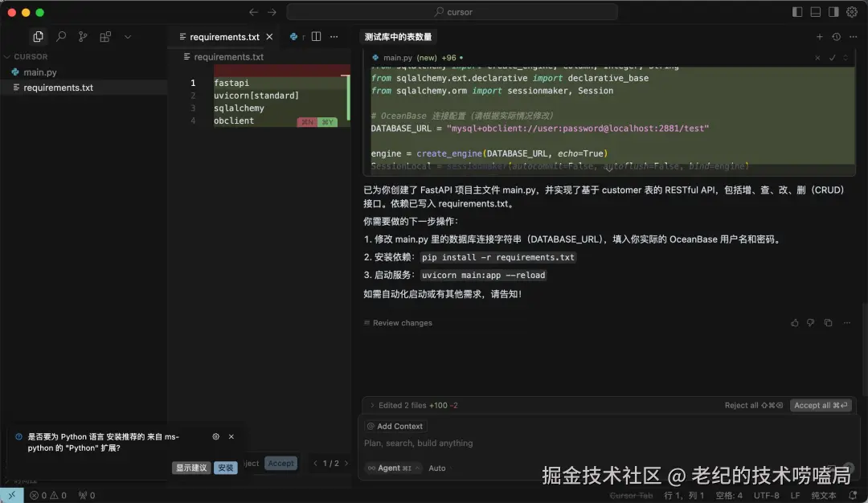The image size is (868, 503).
Task: Open editor more actions menu
Action: 334,36
